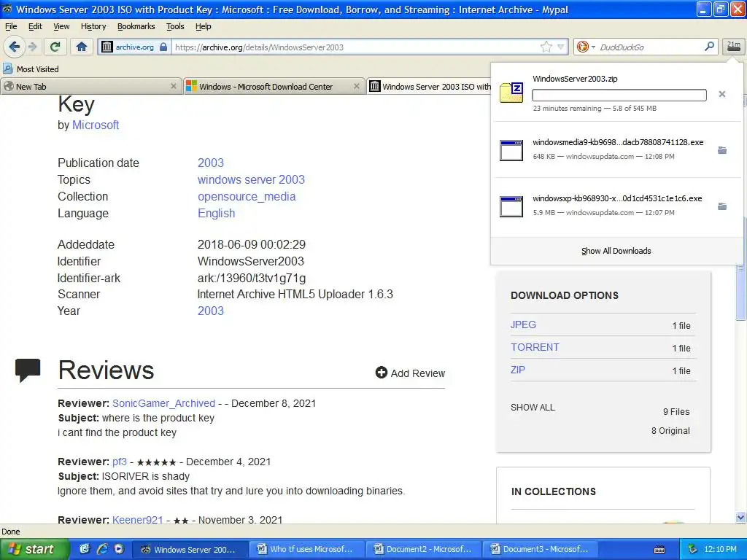Download the ZIP option
747x560 pixels.
coord(517,370)
